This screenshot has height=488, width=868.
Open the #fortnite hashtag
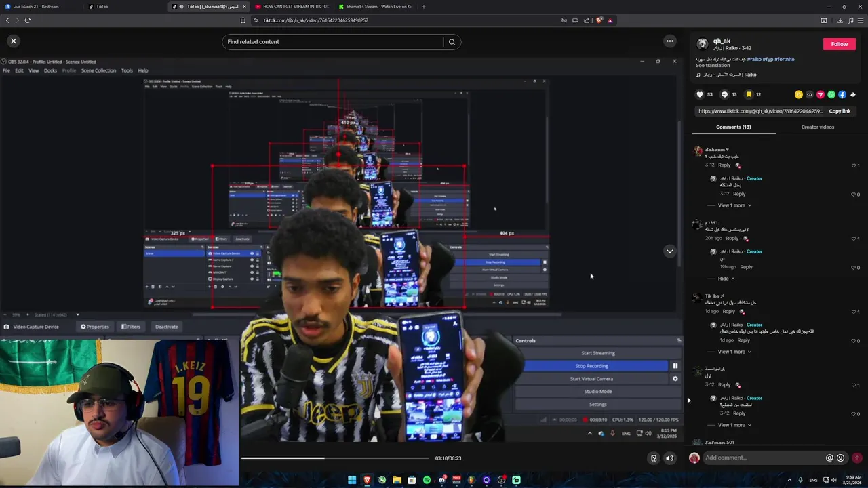785,59
